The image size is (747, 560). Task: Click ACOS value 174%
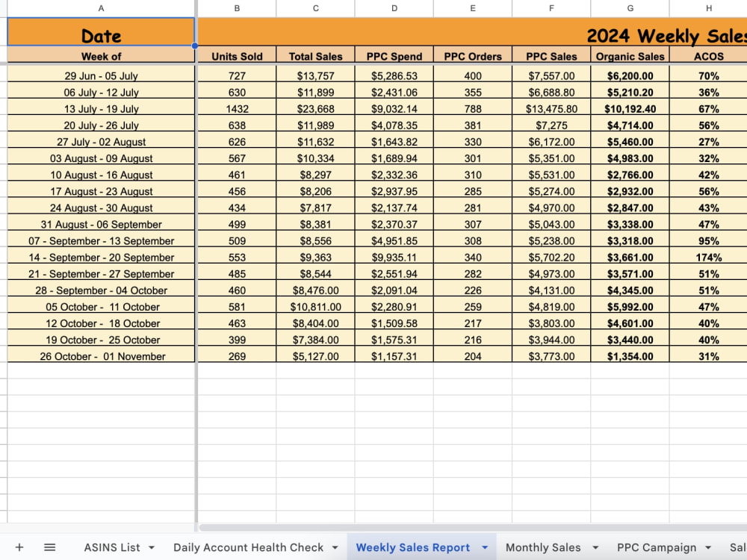point(708,257)
